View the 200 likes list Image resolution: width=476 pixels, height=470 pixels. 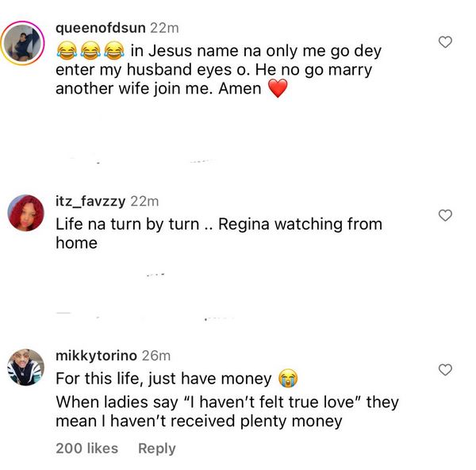[x=86, y=449]
